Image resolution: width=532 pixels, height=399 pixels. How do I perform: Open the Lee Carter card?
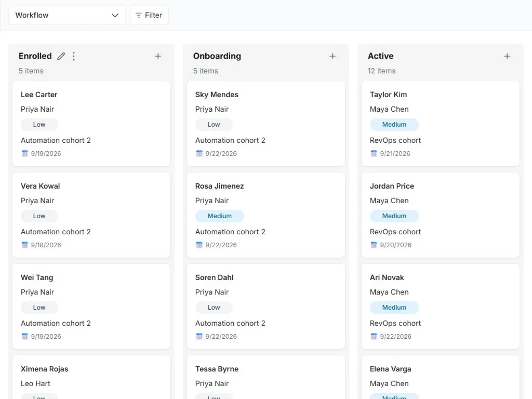pyautogui.click(x=91, y=124)
